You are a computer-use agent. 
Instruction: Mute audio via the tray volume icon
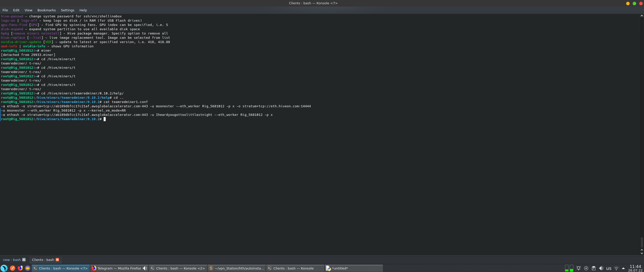(x=601, y=268)
